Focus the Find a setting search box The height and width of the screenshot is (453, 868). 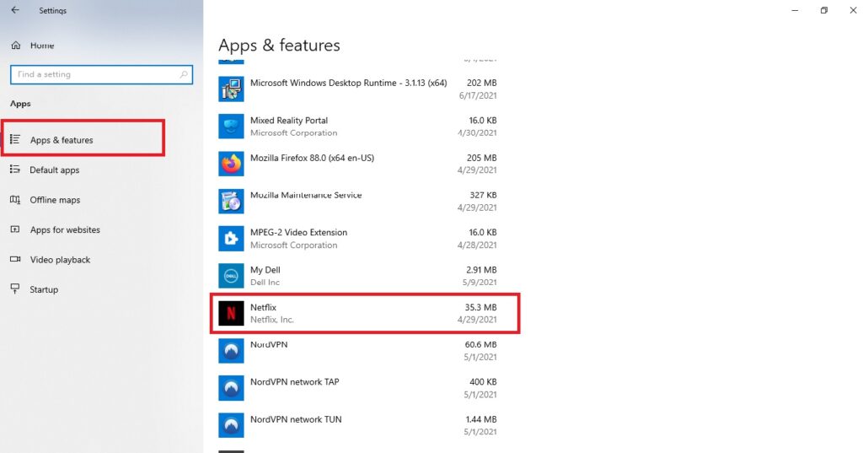point(101,74)
